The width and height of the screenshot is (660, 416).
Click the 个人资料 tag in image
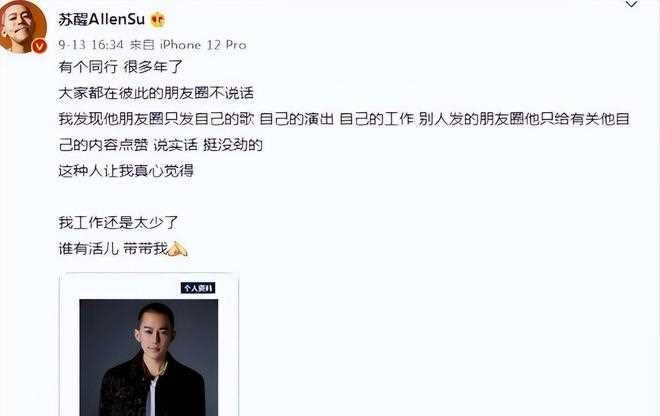tap(198, 288)
